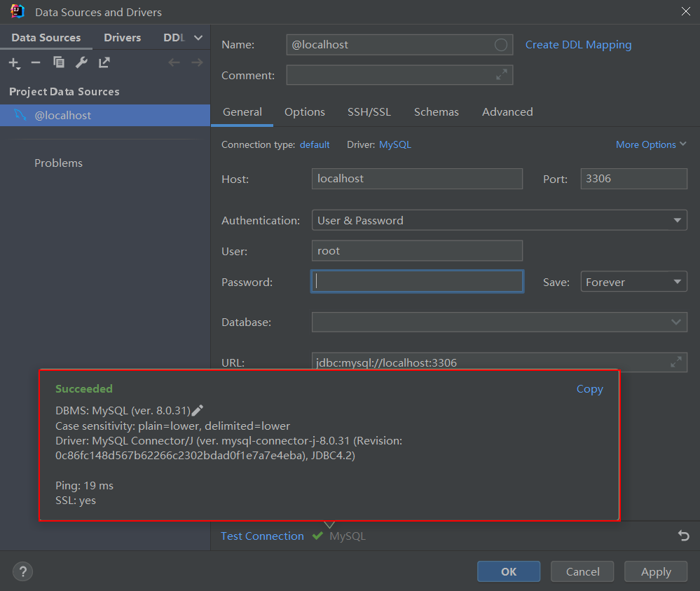
Task: Open driver settings wrench icon
Action: click(x=81, y=62)
